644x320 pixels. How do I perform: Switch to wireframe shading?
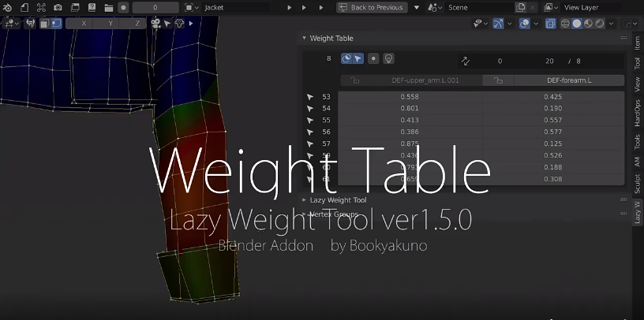click(566, 24)
